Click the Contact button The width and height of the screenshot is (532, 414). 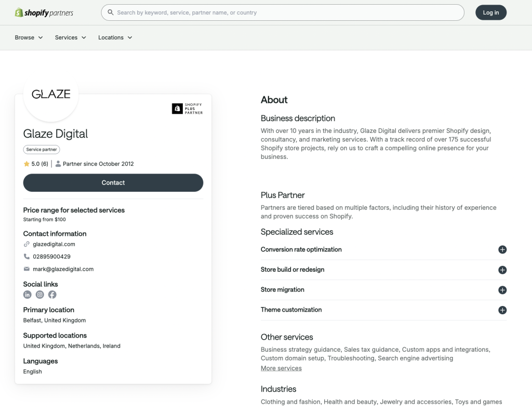(113, 182)
